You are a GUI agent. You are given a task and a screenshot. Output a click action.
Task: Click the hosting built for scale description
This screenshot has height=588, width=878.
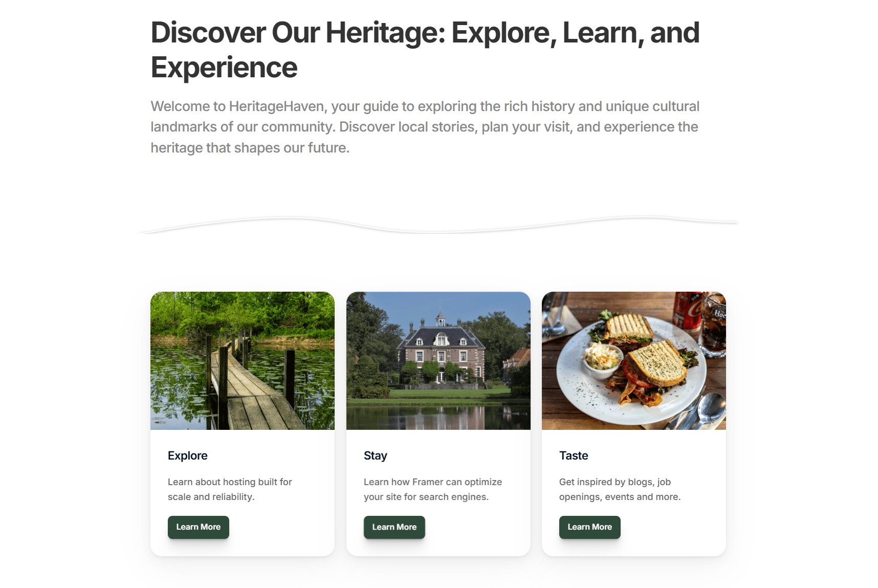230,489
